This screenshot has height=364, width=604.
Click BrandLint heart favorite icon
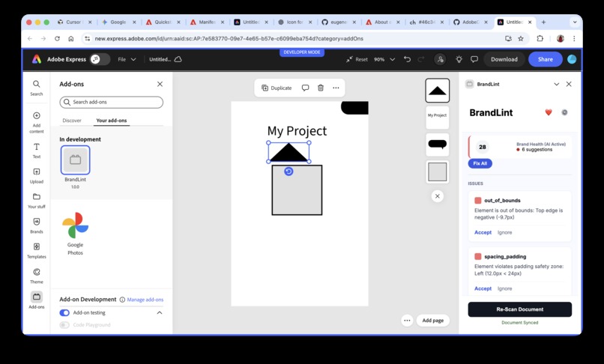tap(549, 112)
